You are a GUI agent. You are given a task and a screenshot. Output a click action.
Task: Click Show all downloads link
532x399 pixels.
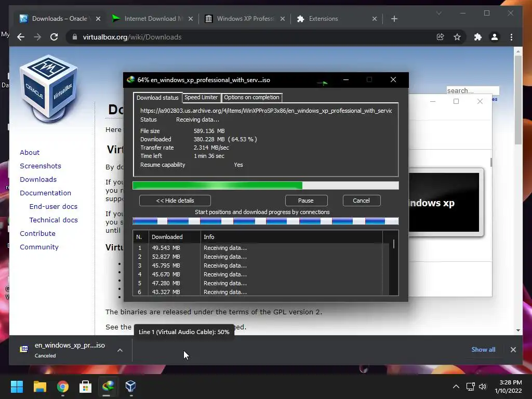click(x=483, y=350)
